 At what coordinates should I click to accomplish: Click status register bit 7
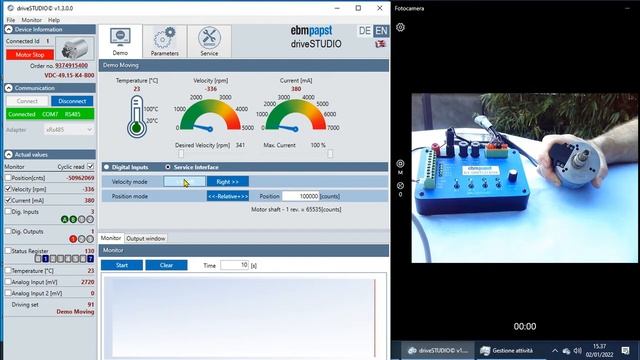[x=91, y=259]
